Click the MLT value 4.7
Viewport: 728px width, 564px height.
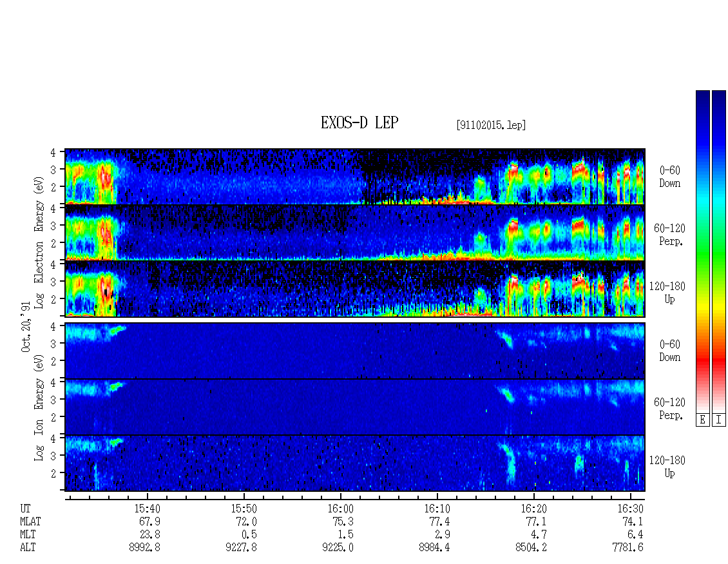539,535
